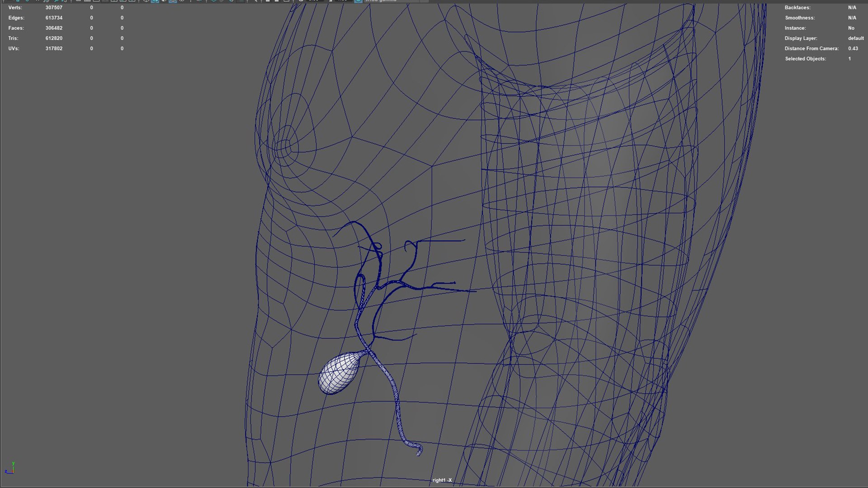Click the 'right1 -X' camera name label

[442, 480]
